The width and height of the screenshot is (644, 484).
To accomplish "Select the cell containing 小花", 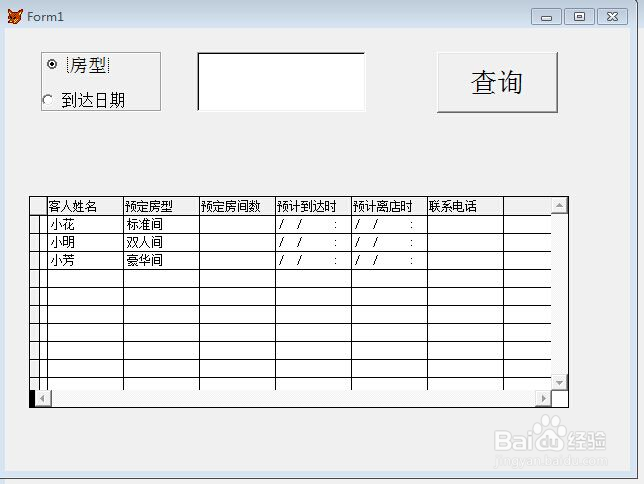I will tap(85, 224).
